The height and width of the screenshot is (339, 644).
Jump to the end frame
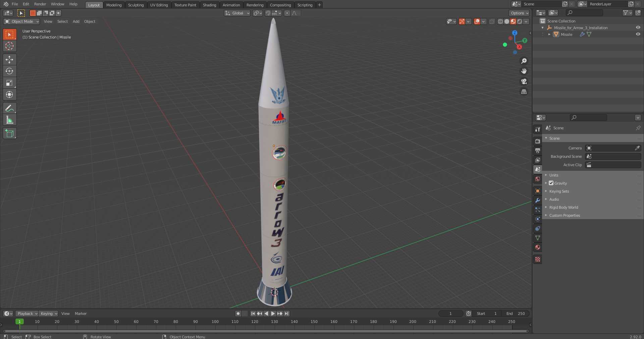(286, 314)
